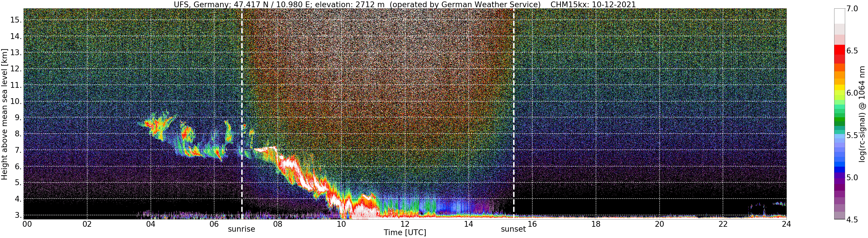This screenshot has width=868, height=238.
Task: Click the y-axis tick label '12.'
Action: coord(16,69)
